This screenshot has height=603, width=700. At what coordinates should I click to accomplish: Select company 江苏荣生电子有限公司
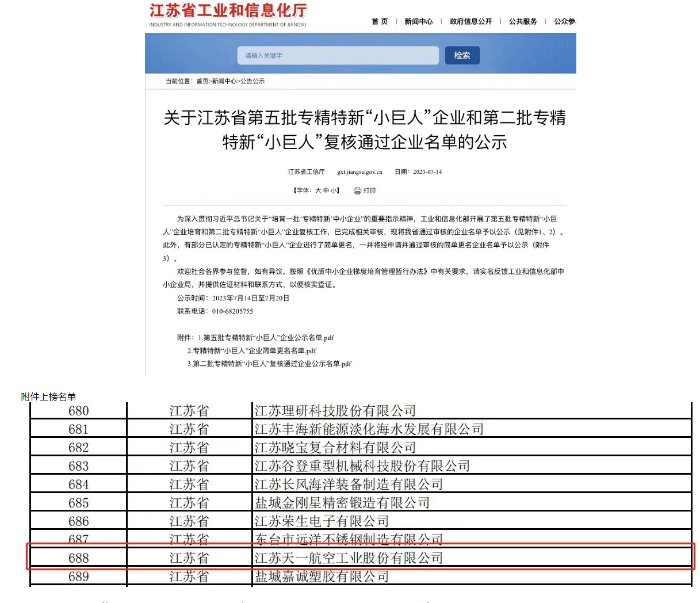pyautogui.click(x=322, y=521)
